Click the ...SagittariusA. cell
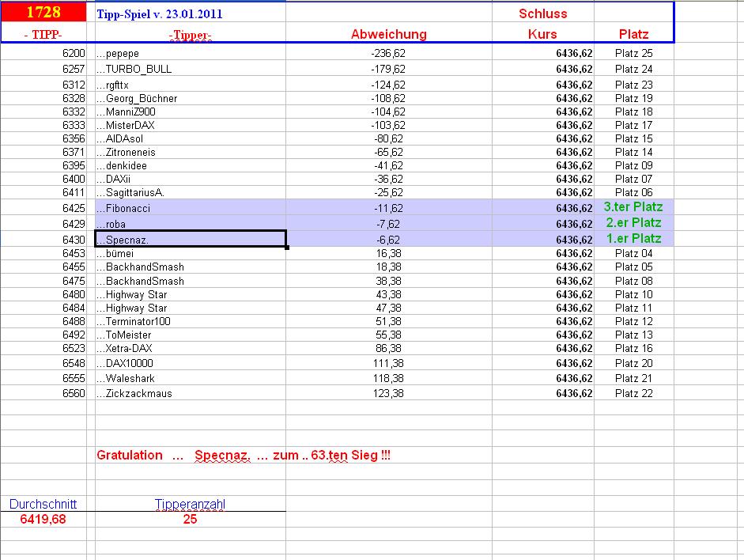Image resolution: width=744 pixels, height=560 pixels. coord(191,192)
